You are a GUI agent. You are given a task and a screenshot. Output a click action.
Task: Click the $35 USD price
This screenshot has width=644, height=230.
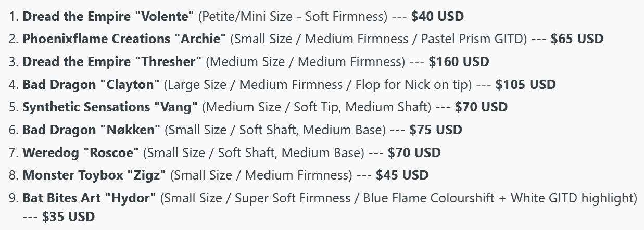pos(68,216)
